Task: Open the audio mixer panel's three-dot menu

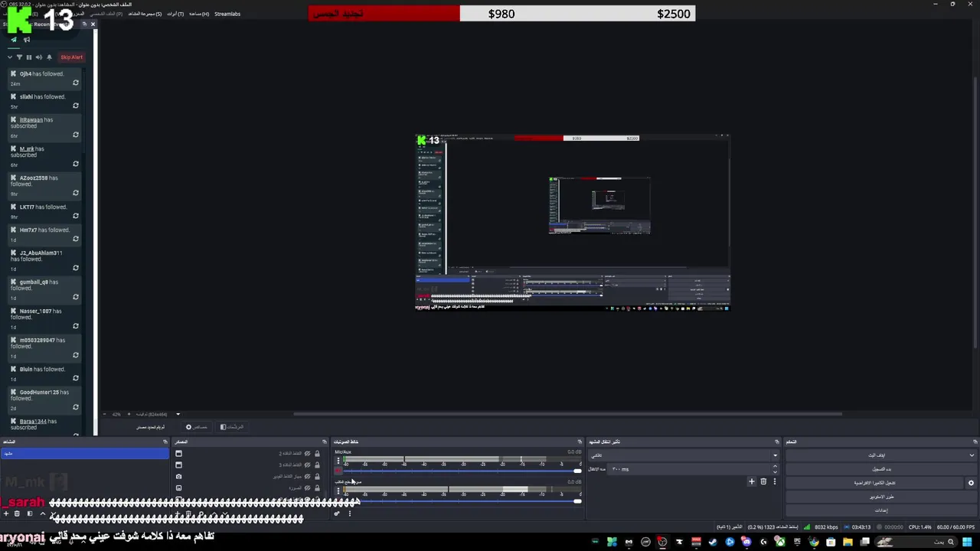Action: pyautogui.click(x=350, y=514)
